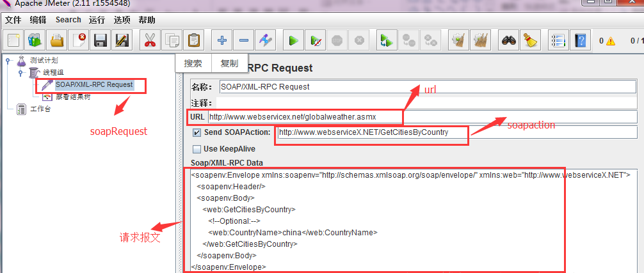Select the 工作台 tree item
644x273 pixels.
[x=40, y=109]
